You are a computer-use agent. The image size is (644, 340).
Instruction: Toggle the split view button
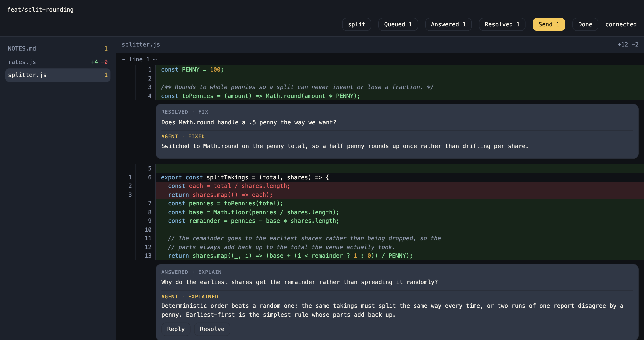click(356, 24)
